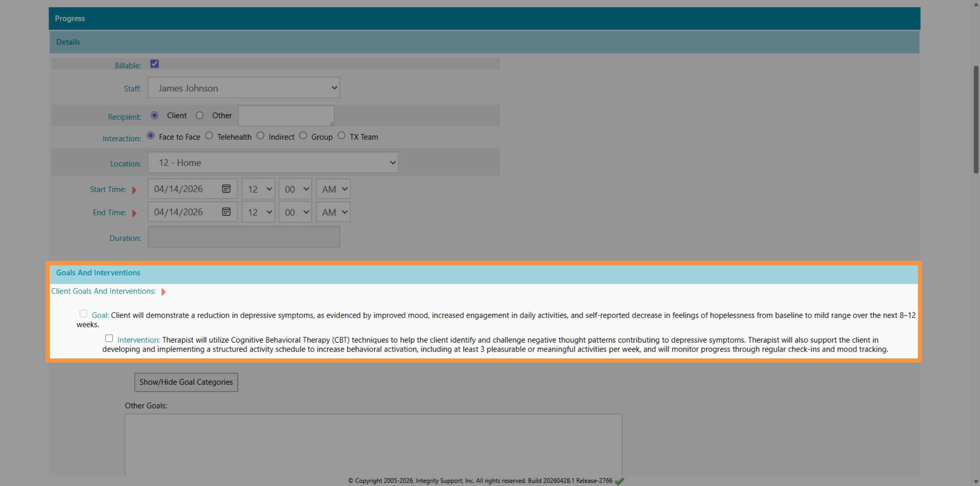Open the Staff dropdown showing James Johnson
Viewport: 980px width, 486px height.
[244, 87]
